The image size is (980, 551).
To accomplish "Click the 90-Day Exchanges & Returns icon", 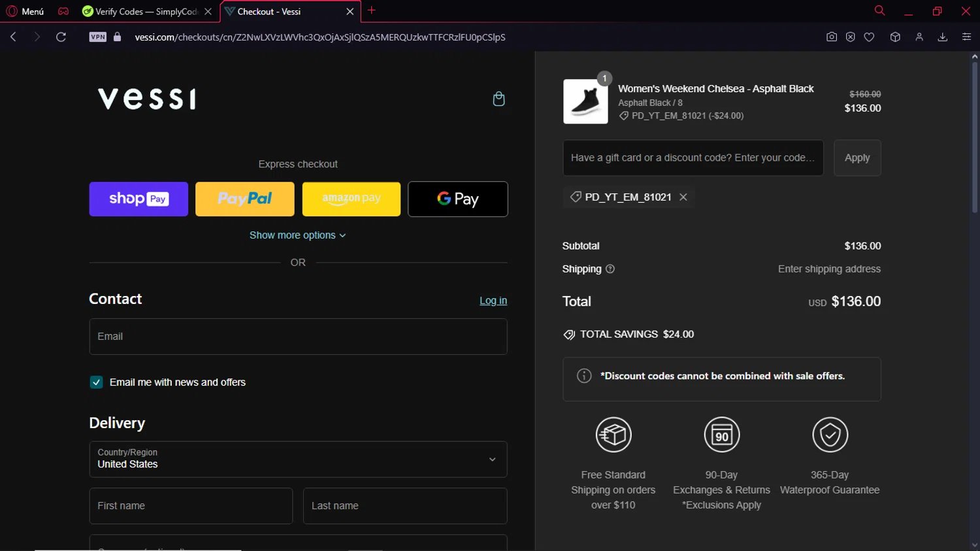I will tap(722, 435).
